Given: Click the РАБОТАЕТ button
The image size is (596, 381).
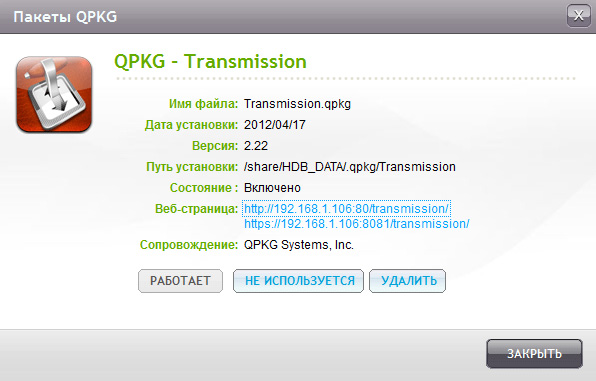Looking at the screenshot, I should 180,281.
